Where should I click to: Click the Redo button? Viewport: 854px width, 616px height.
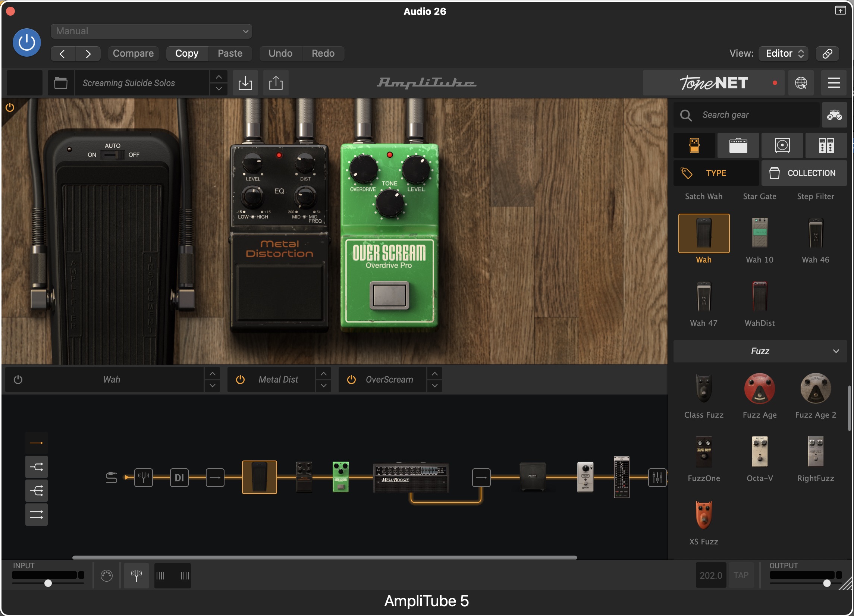[323, 53]
